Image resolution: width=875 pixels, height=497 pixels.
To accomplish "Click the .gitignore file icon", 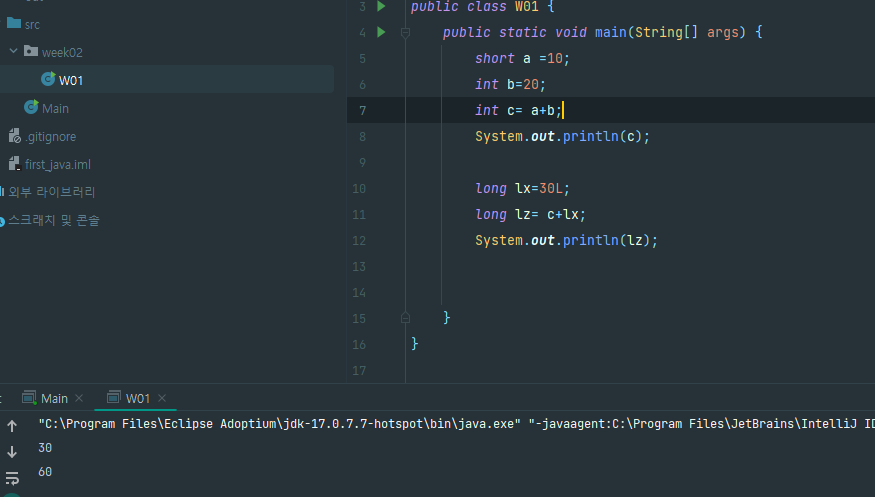I will [x=15, y=136].
